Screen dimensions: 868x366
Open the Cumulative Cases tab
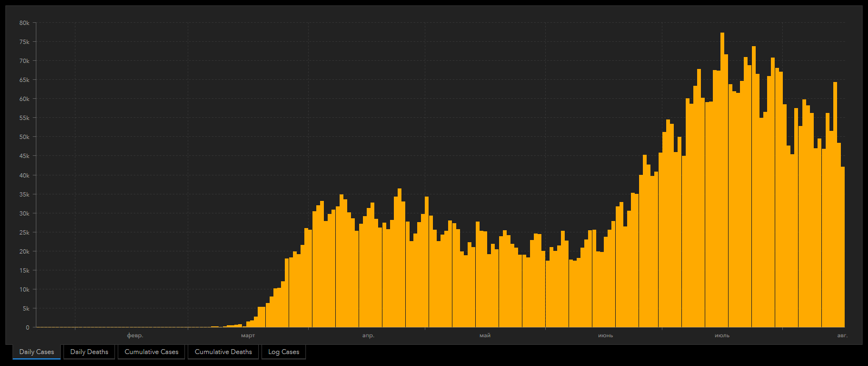coord(151,352)
